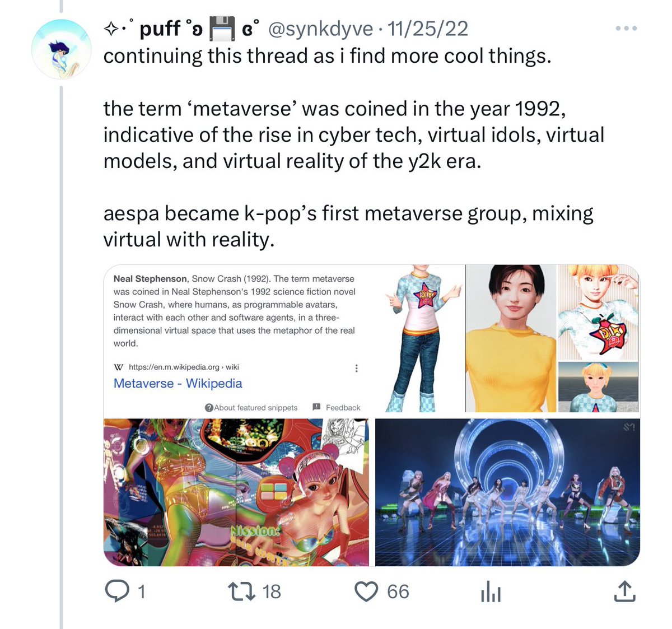Open the aespa stage performance image
This screenshot has height=629, width=672.
click(507, 492)
